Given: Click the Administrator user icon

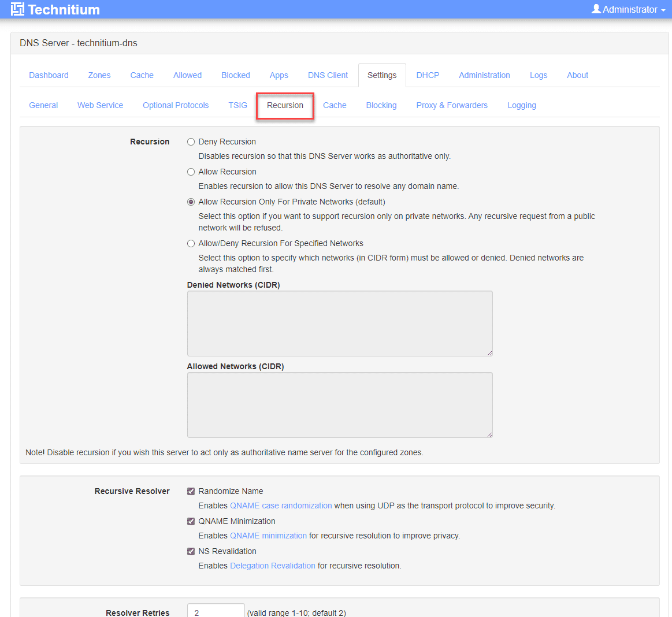Looking at the screenshot, I should coord(596,9).
